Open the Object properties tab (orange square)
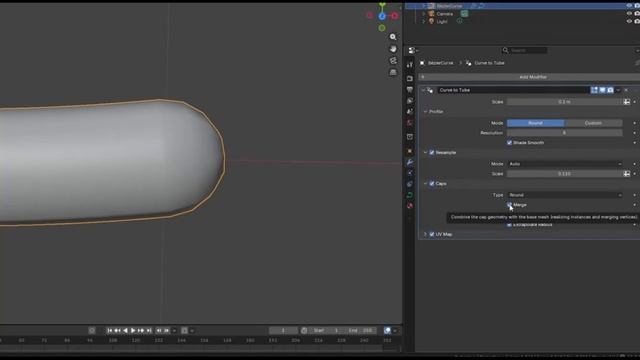Screen dimensions: 640x360 coord(409,151)
